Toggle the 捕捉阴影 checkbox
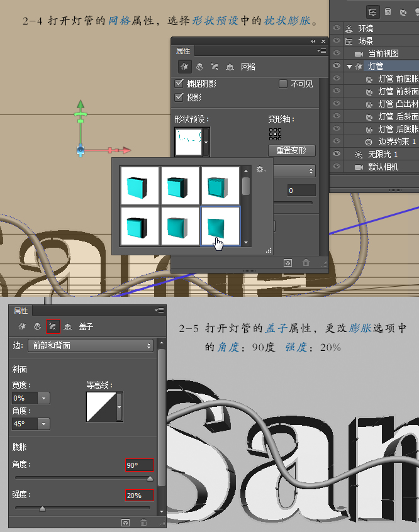 click(x=179, y=84)
